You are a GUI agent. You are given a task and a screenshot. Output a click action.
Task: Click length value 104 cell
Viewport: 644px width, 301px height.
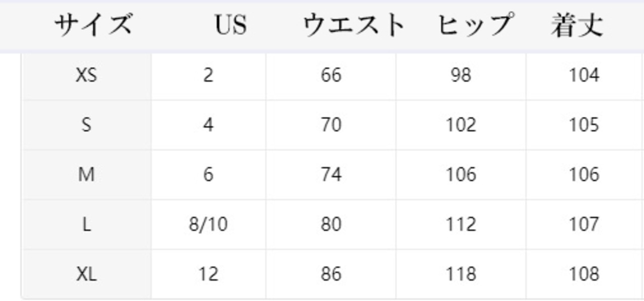[x=584, y=76]
